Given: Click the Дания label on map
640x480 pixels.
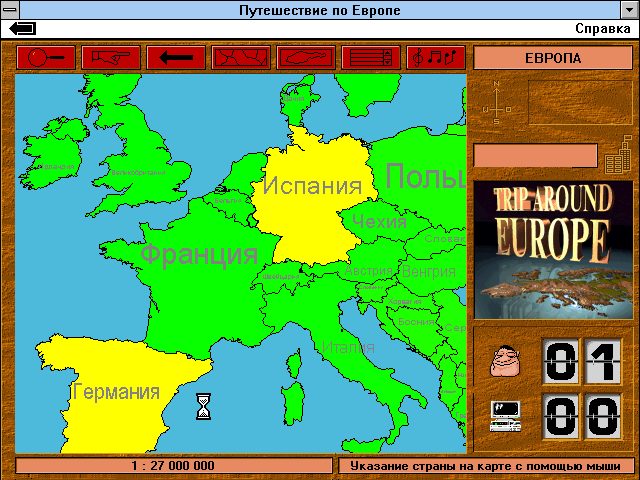Looking at the screenshot, I should coord(293,99).
